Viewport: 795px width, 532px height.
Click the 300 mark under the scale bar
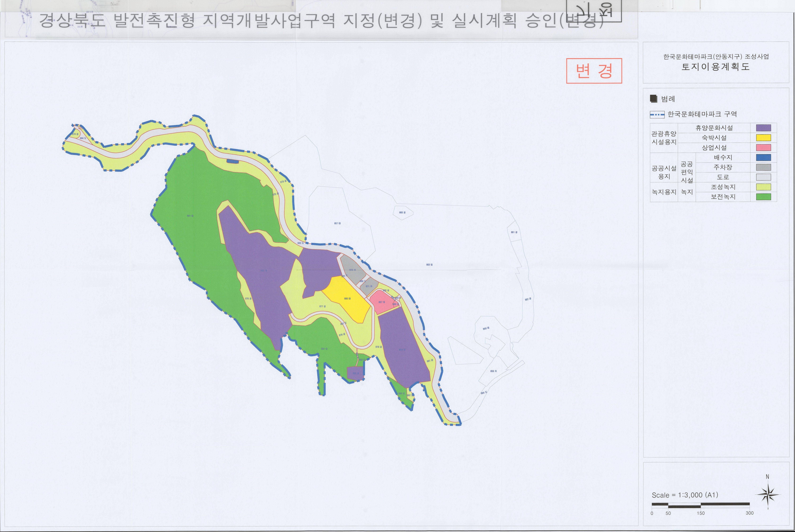[x=750, y=513]
